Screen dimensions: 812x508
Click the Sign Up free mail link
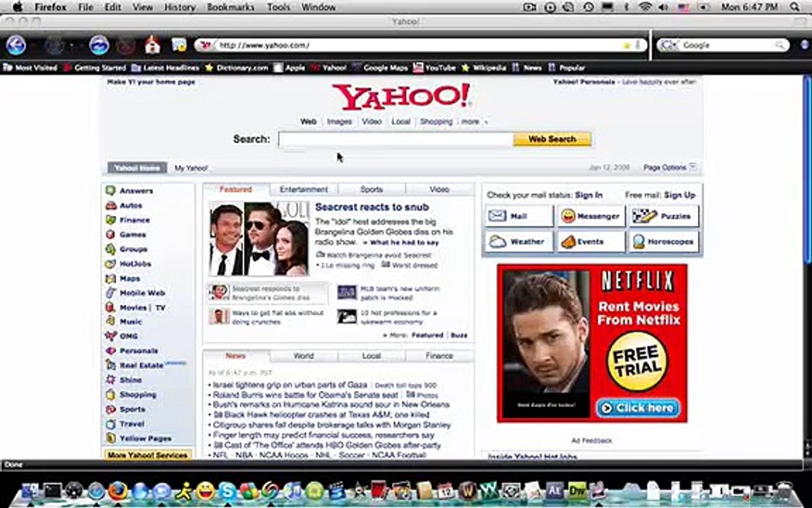click(679, 195)
